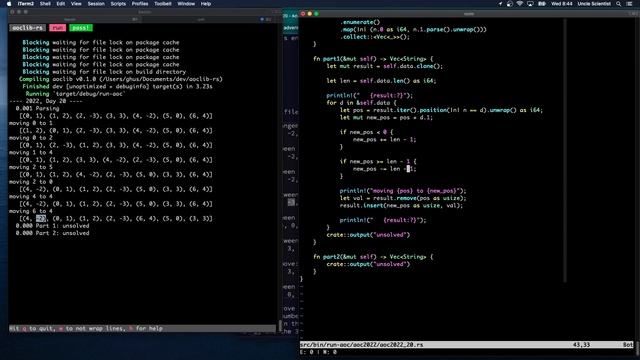Open the AirPlay display icon
The width and height of the screenshot is (640, 360).
[530, 4]
